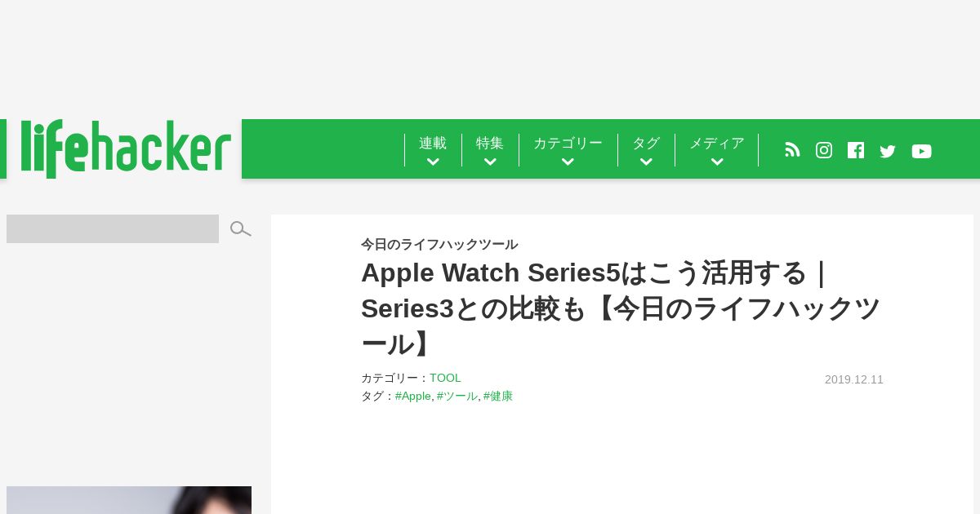This screenshot has height=514, width=980.
Task: Expand the カテゴリー dropdown chevron
Action: 568,162
